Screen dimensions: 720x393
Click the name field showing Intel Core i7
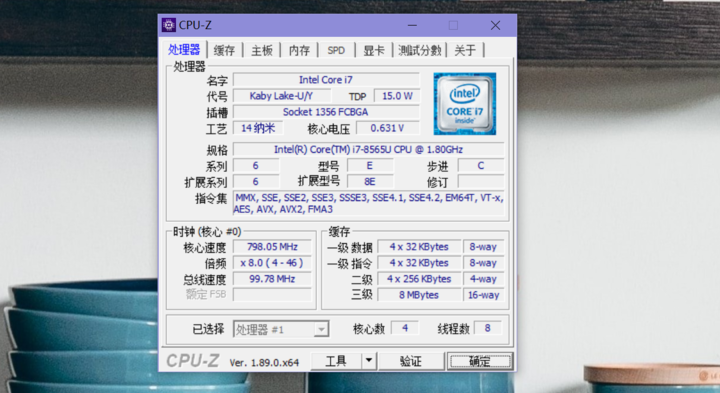pos(326,80)
